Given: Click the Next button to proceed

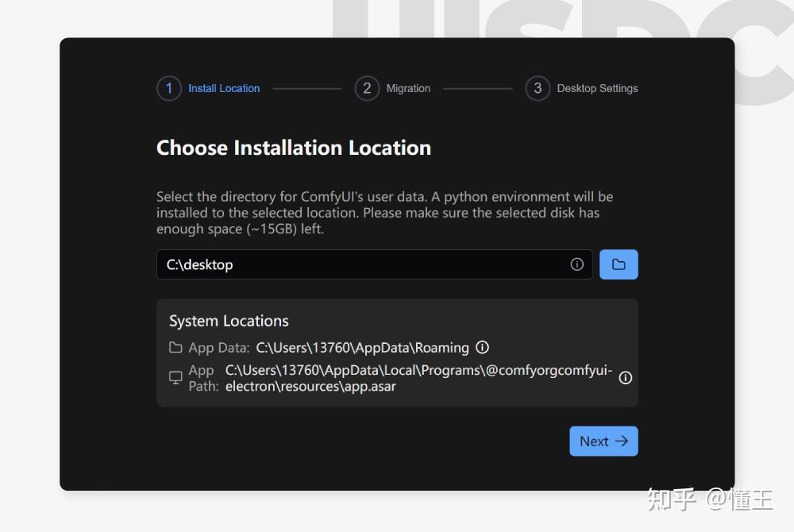Looking at the screenshot, I should pos(603,441).
